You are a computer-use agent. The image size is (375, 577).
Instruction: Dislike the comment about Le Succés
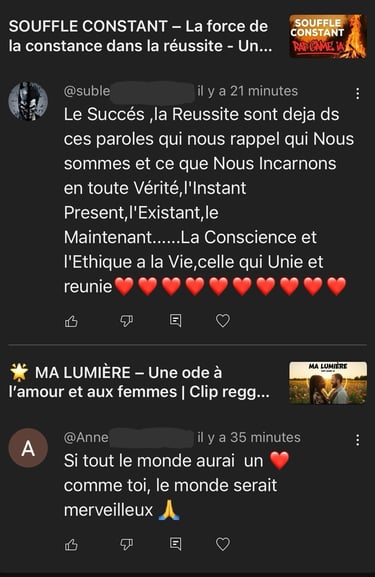point(127,321)
